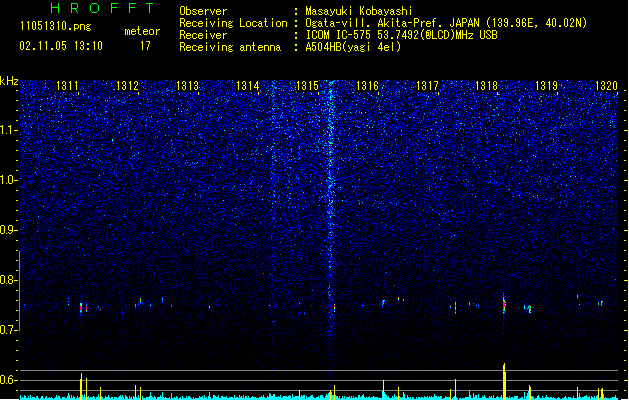629x400 pixels.
Task: Click time marker 1313
Action: pyautogui.click(x=187, y=86)
